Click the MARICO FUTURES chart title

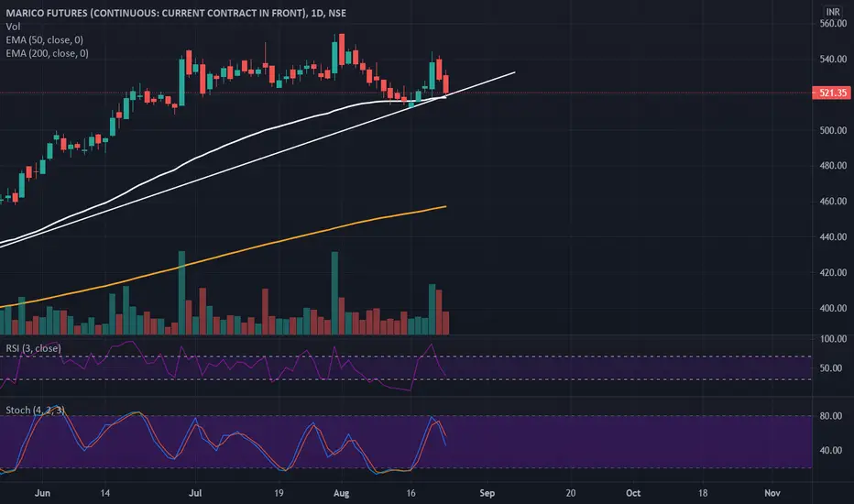tap(176, 13)
